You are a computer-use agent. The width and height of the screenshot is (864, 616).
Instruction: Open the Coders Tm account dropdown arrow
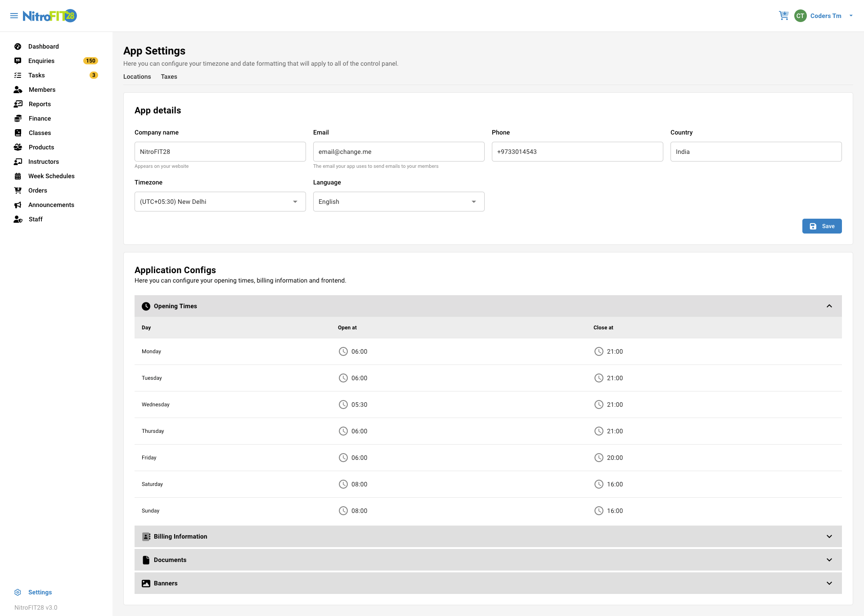coord(850,16)
